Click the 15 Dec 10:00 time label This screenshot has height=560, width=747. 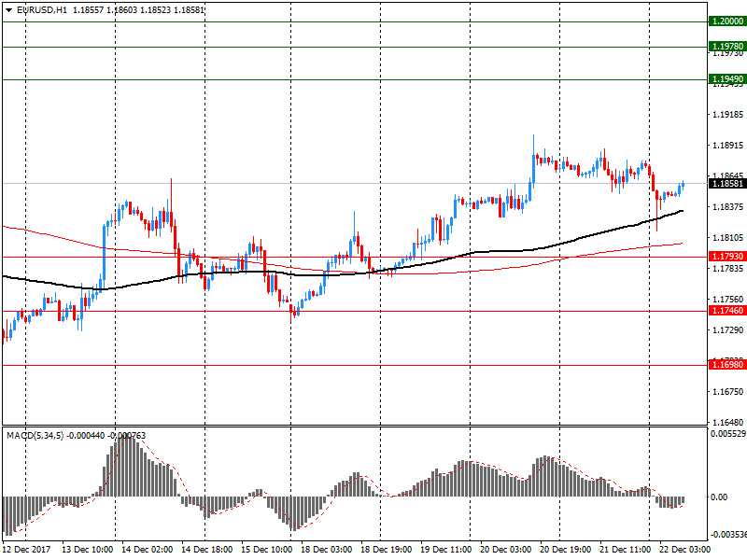(267, 549)
